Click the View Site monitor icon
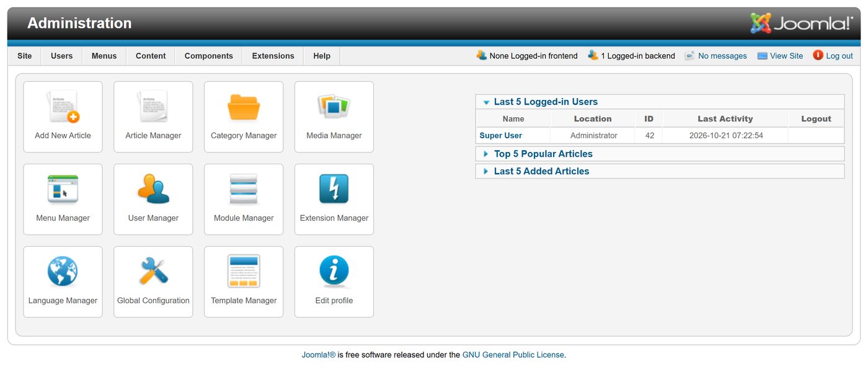This screenshot has width=868, height=372. (762, 56)
